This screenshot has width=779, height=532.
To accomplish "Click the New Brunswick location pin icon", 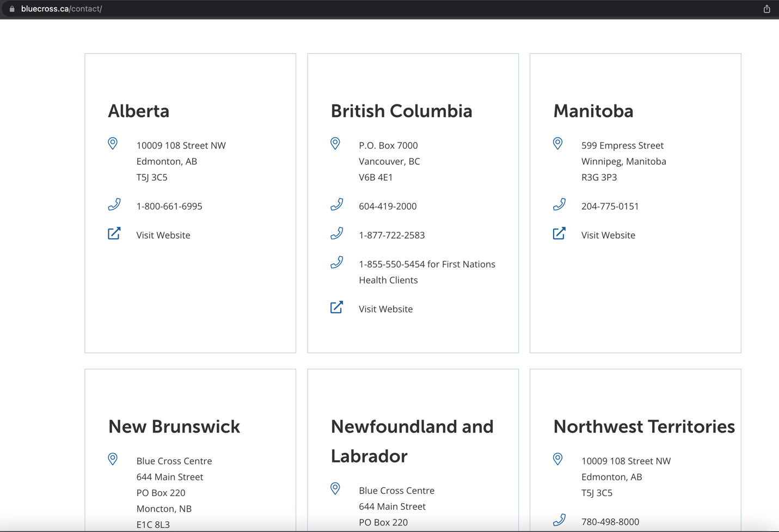I will (x=113, y=459).
